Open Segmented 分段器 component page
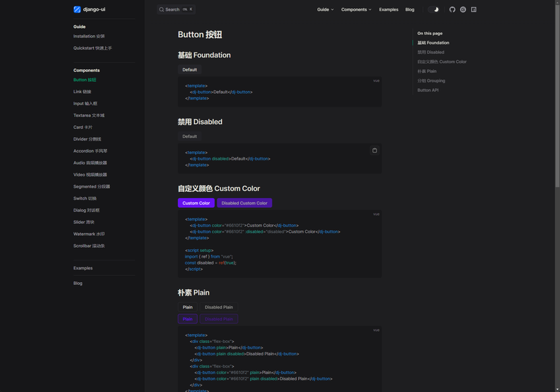The height and width of the screenshot is (392, 560). pos(92,187)
